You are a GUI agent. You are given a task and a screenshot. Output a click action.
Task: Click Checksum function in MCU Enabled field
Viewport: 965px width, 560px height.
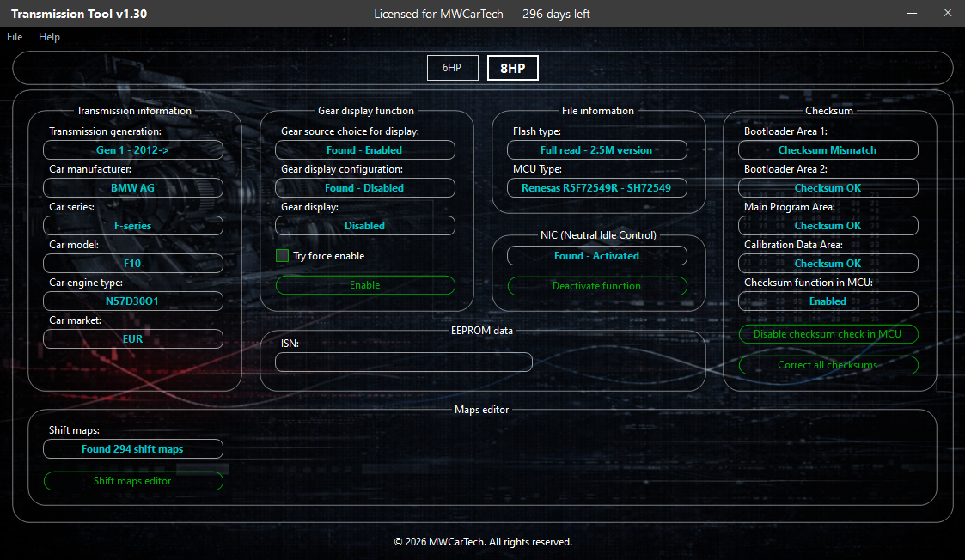point(828,301)
